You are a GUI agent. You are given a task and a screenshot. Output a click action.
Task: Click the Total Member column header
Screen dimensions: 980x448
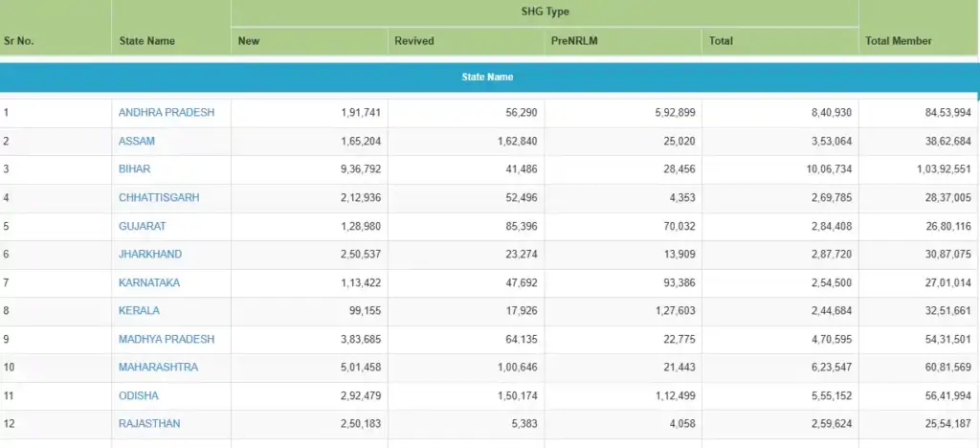pos(898,41)
